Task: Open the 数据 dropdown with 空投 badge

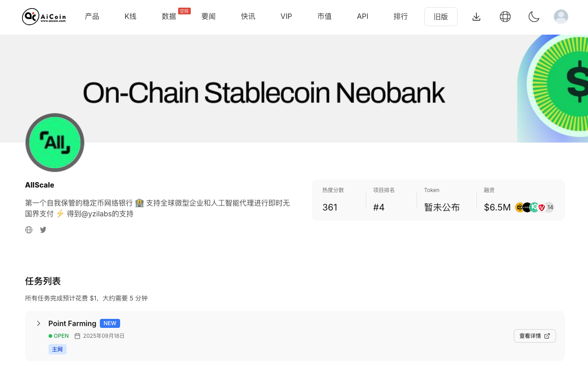Action: click(x=169, y=17)
